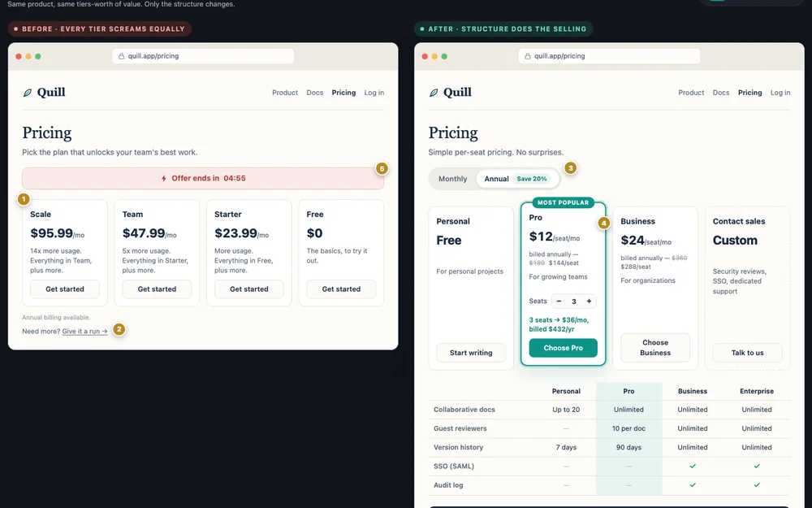812x508 pixels.
Task: Click Log in in the left window
Action: 374,93
